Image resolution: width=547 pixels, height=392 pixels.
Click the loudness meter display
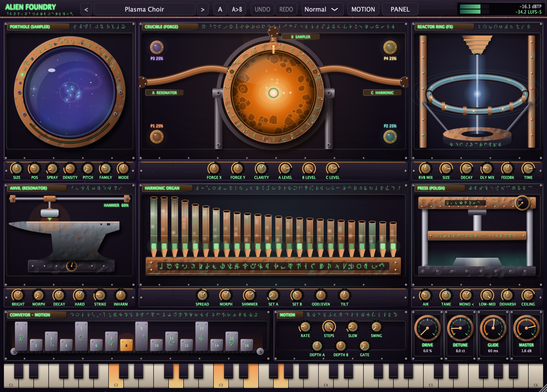[501, 9]
